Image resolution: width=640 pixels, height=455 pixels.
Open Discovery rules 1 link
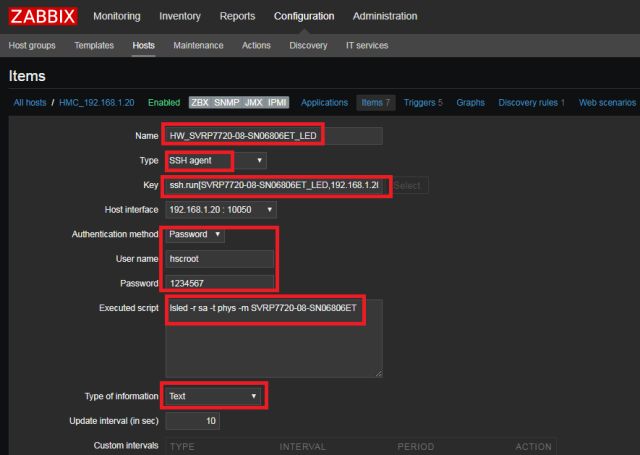pyautogui.click(x=531, y=102)
